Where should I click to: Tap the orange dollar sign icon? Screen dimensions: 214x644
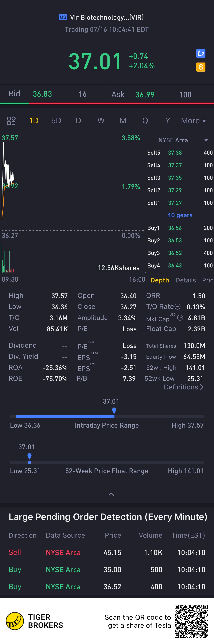[x=201, y=67]
